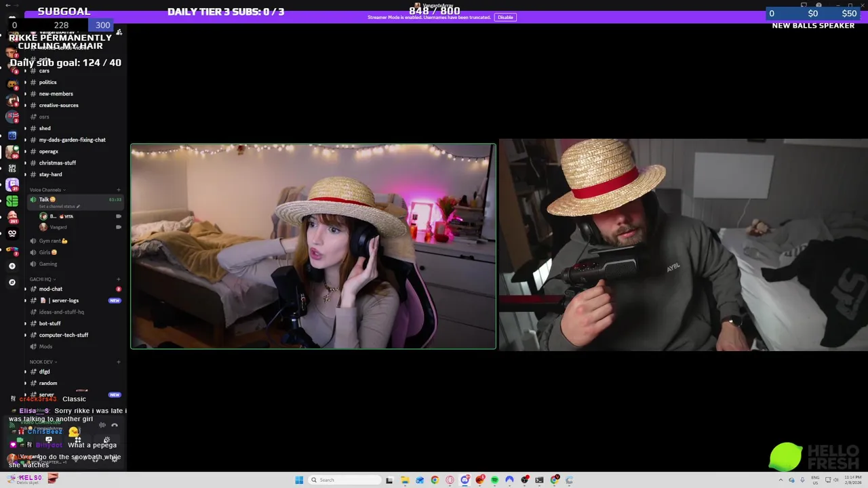Add a channel to GACHI HQ

click(119, 279)
